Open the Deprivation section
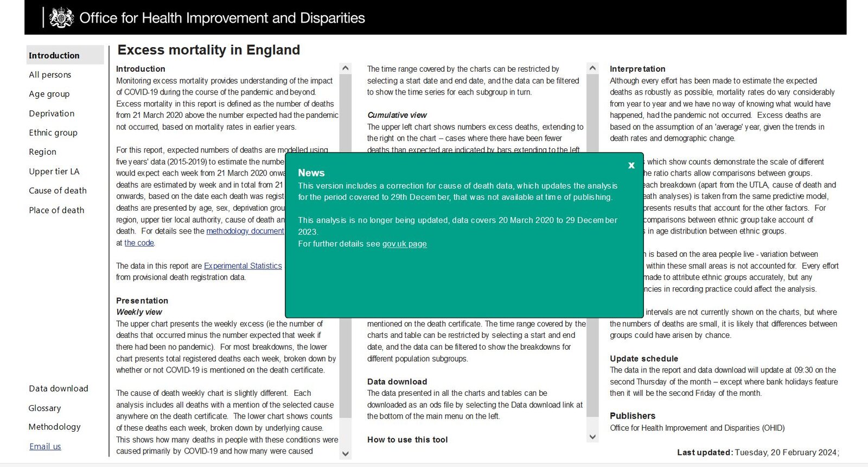 coord(52,113)
